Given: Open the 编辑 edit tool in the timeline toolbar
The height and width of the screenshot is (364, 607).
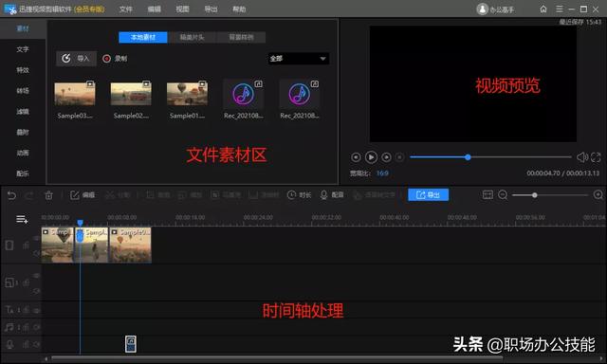Looking at the screenshot, I should point(83,195).
